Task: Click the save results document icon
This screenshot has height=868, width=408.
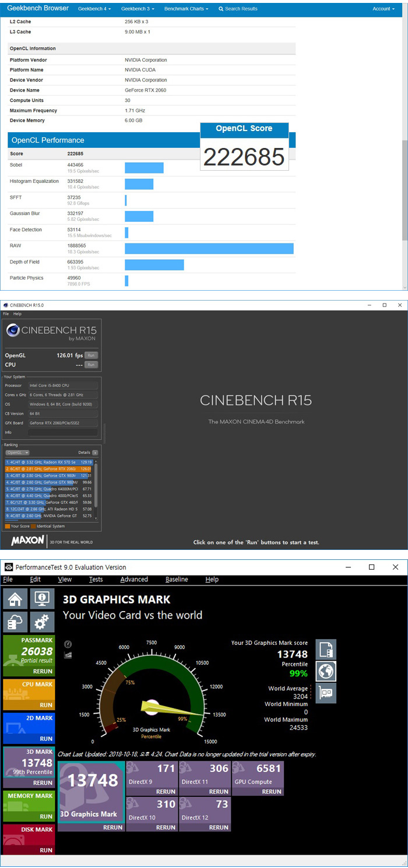Action: [326, 650]
